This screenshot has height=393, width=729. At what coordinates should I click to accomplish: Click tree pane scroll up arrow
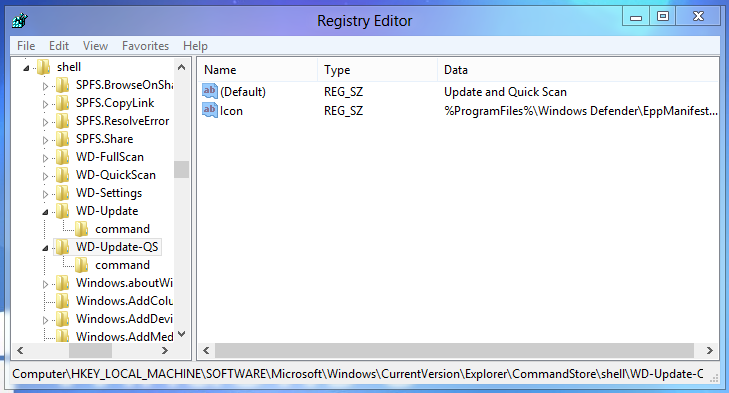click(182, 67)
